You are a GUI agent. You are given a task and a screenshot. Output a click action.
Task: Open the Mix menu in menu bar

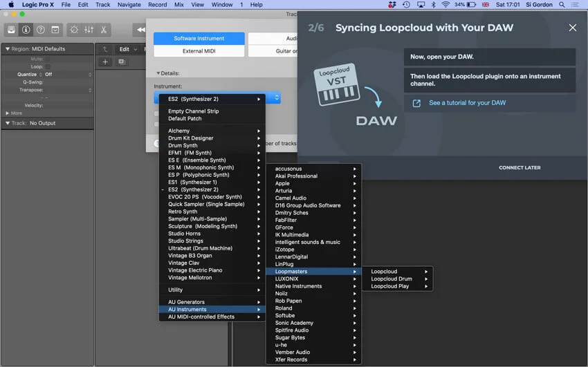[x=179, y=5]
